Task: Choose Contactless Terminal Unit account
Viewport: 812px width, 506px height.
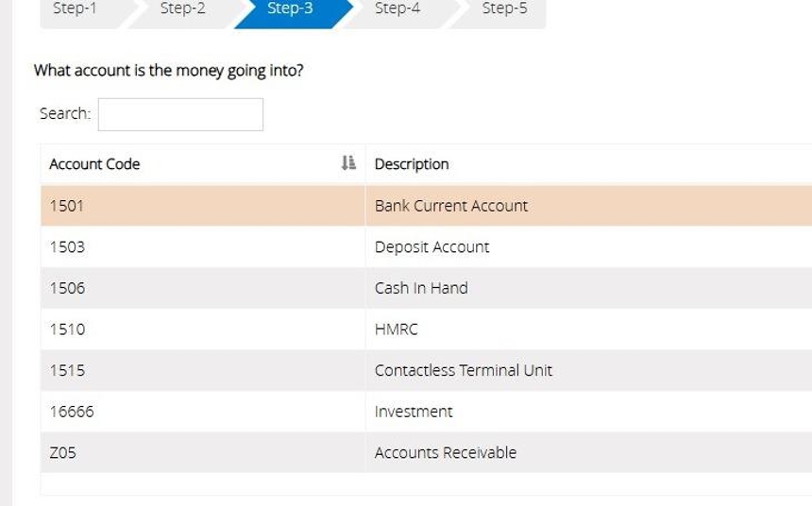Action: 463,370
